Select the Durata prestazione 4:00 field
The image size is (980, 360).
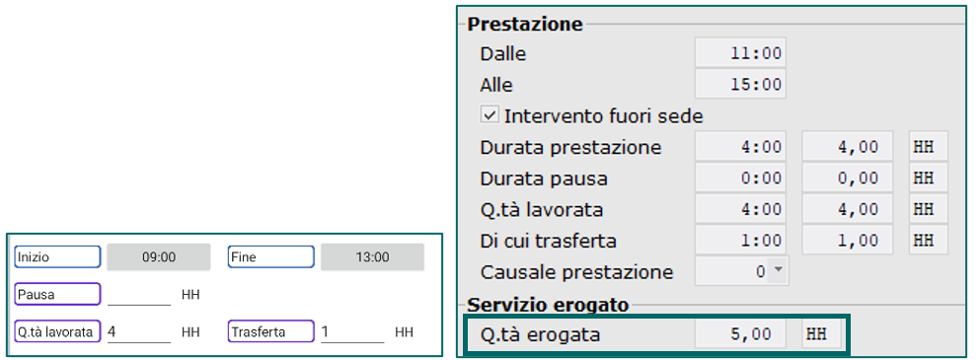[742, 147]
